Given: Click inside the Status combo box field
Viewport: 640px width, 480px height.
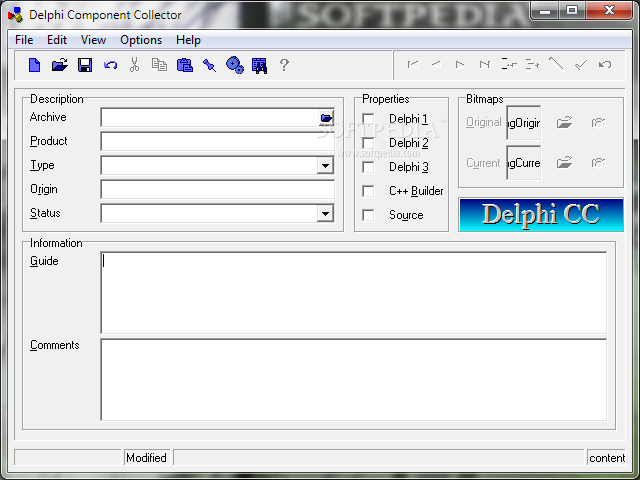Looking at the screenshot, I should click(x=209, y=214).
